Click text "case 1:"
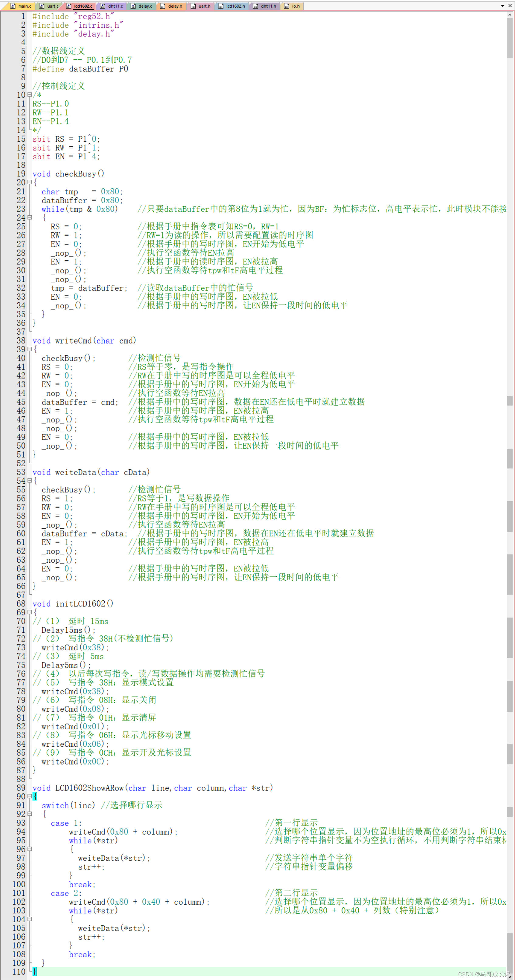515x980 pixels. (66, 823)
